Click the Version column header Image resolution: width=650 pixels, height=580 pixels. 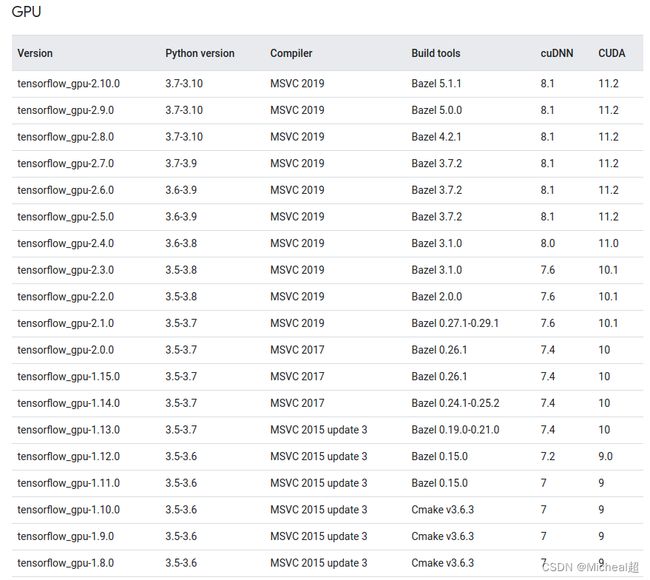pyautogui.click(x=35, y=53)
